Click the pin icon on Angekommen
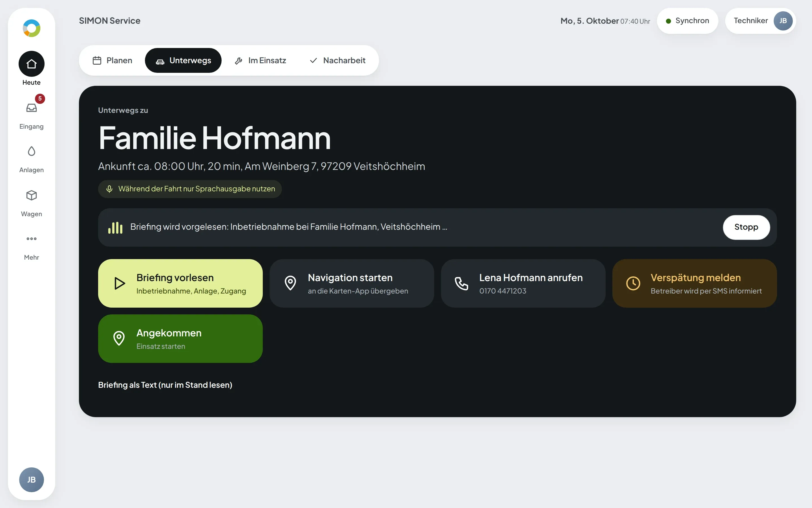Image resolution: width=812 pixels, height=508 pixels. point(119,338)
